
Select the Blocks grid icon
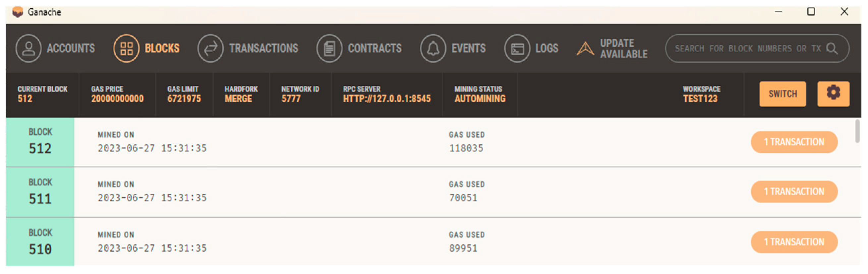click(x=126, y=48)
